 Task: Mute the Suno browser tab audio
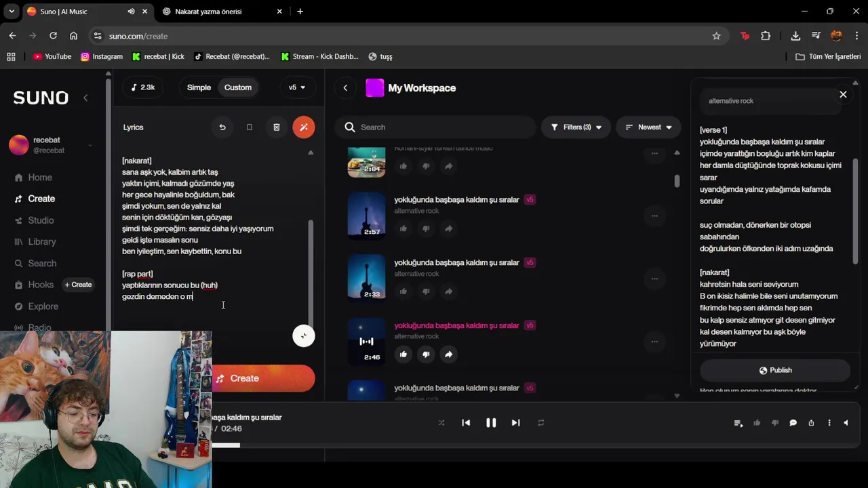pyautogui.click(x=131, y=12)
